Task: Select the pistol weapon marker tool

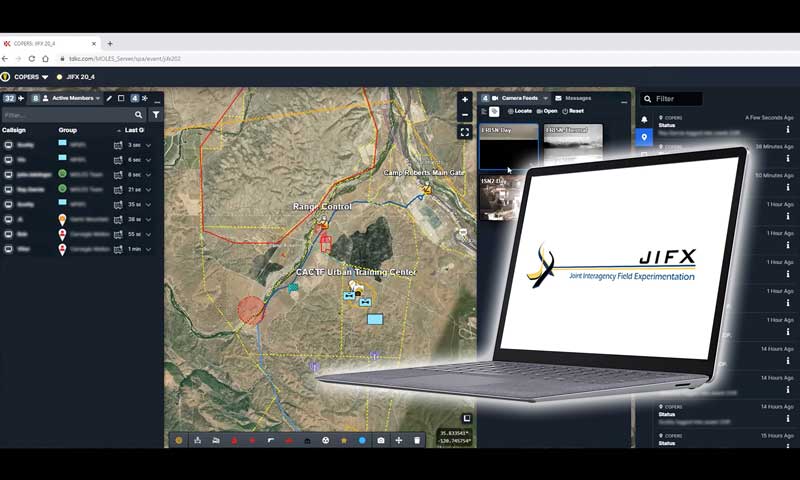Action: [270, 440]
